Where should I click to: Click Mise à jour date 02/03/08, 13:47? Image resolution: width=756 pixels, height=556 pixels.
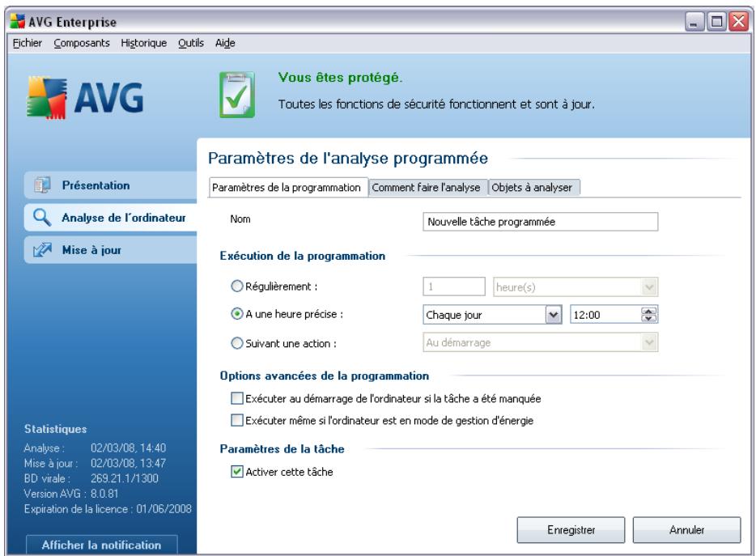click(x=128, y=463)
